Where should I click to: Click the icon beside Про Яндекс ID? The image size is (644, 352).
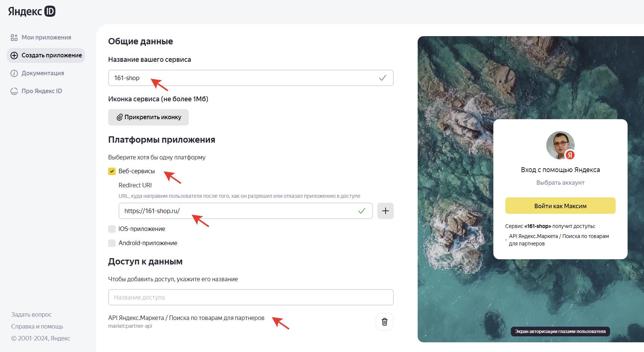pos(14,91)
